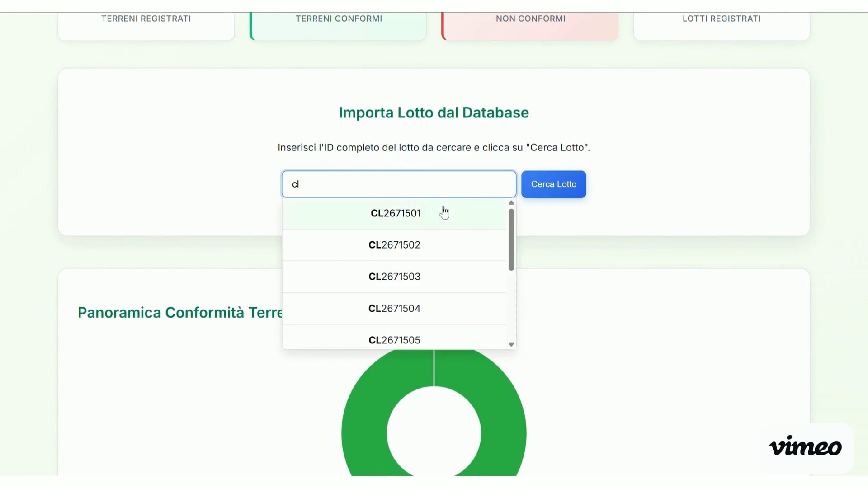The image size is (868, 488).
Task: Click the scrollbar down arrow in dropdown
Action: point(511,344)
